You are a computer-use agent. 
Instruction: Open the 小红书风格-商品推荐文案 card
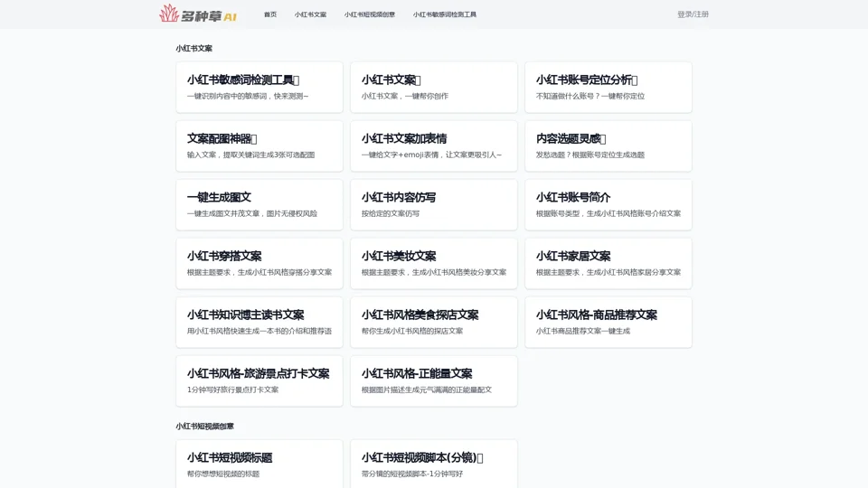coord(609,322)
